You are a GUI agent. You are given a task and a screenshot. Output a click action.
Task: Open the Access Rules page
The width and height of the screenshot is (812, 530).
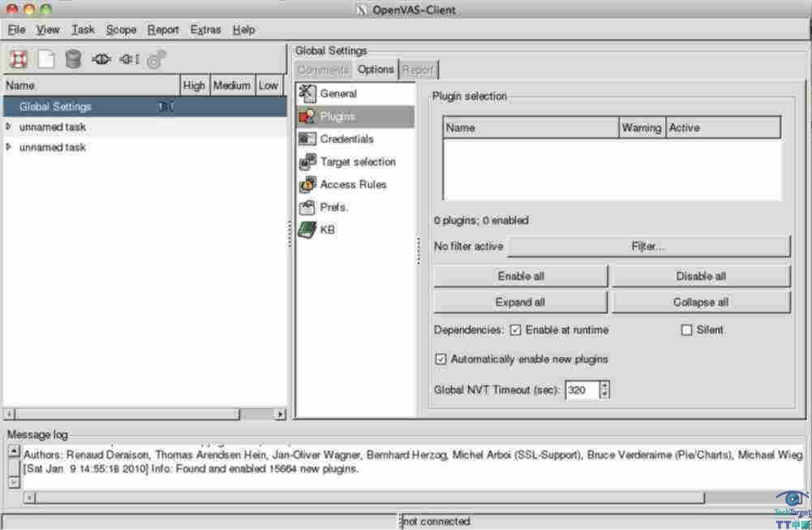point(355,184)
